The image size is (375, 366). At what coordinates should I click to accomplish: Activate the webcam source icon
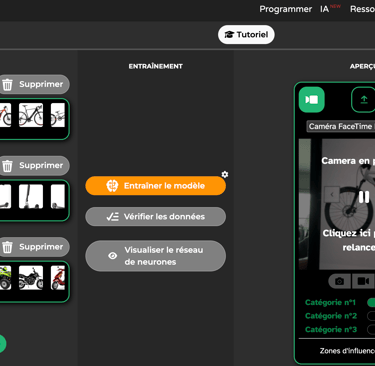point(312,100)
